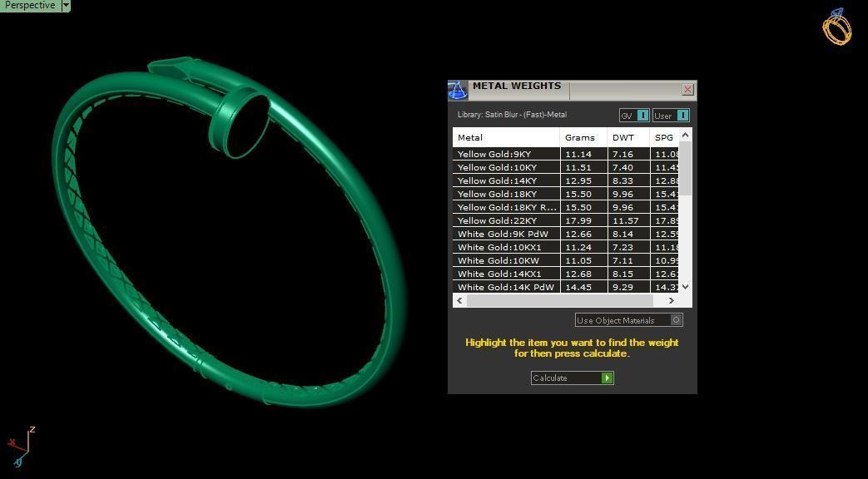Select the White Gold:10KW row
Image resolution: width=868 pixels, height=479 pixels.
pyautogui.click(x=565, y=260)
